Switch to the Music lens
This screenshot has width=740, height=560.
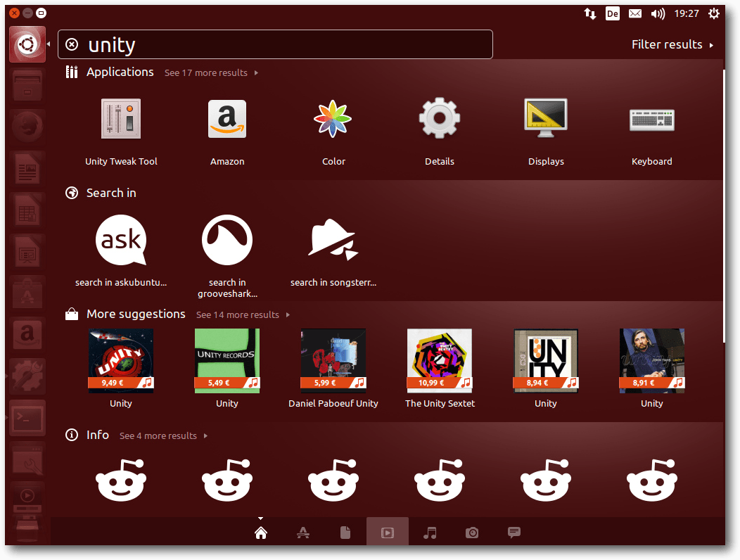coord(430,533)
